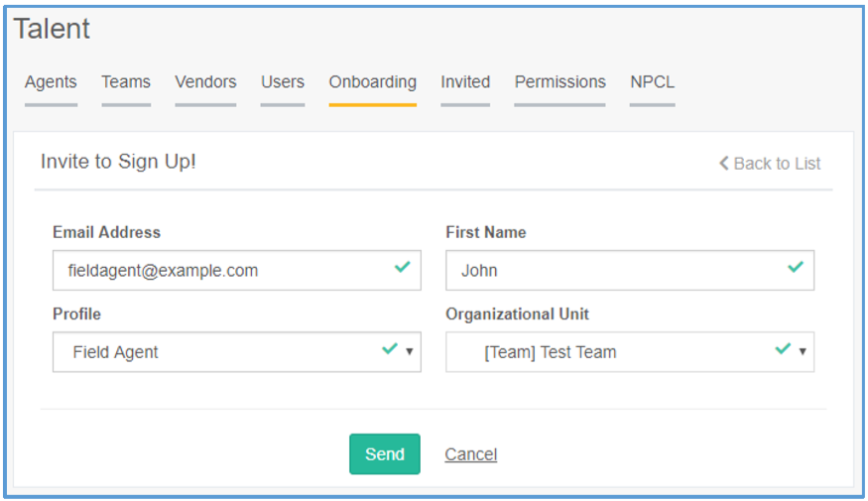Click the Back to List chevron icon

(724, 164)
